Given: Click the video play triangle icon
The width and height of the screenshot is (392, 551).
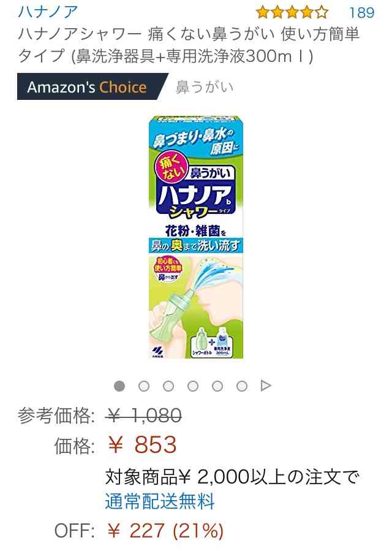Looking at the screenshot, I should tap(266, 386).
